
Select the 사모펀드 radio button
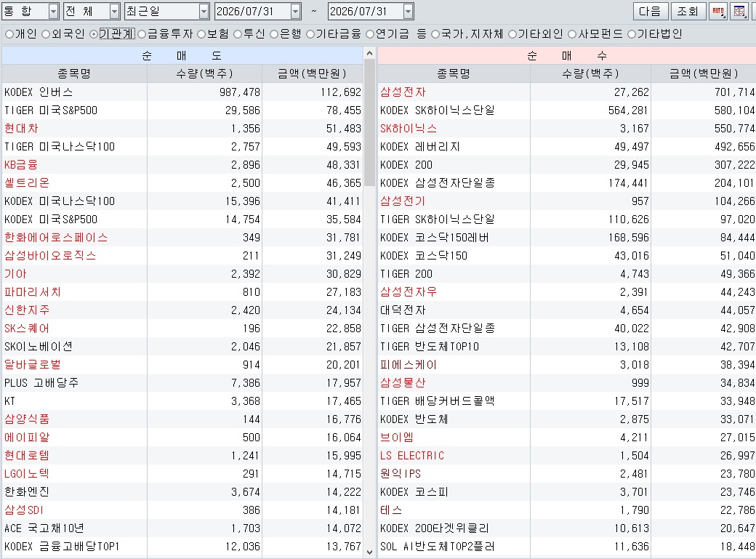pos(572,34)
